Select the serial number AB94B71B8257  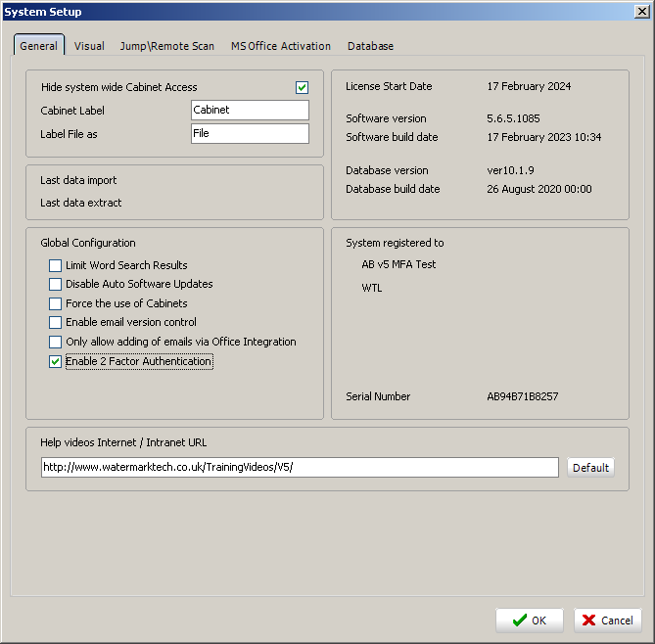(x=523, y=396)
